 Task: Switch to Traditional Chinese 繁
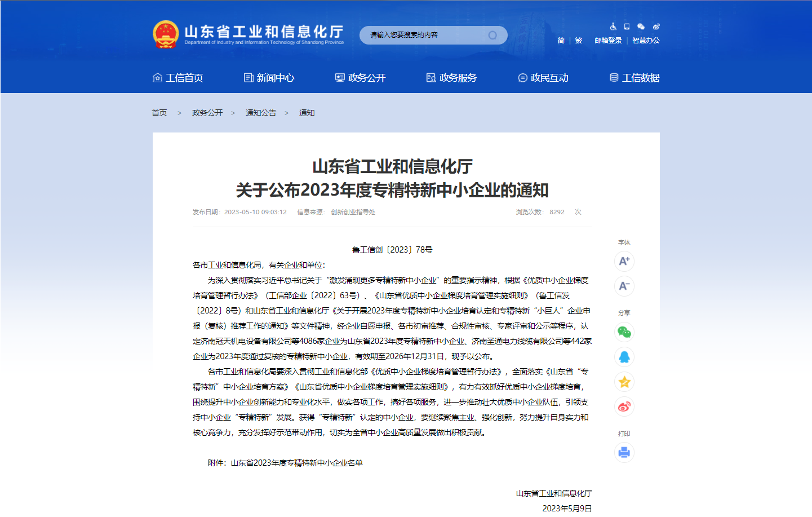coord(579,41)
